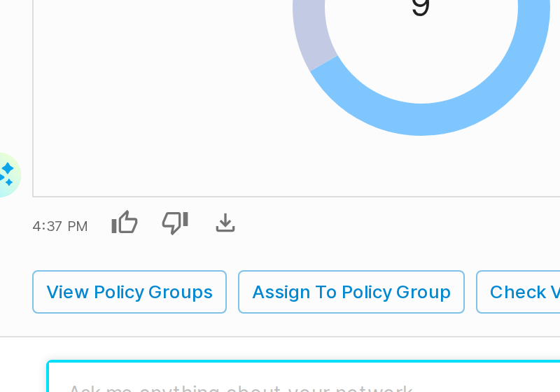Click the number 9 in the donut center
Image resolution: width=560 pixels, height=392 pixels.
pos(421,7)
